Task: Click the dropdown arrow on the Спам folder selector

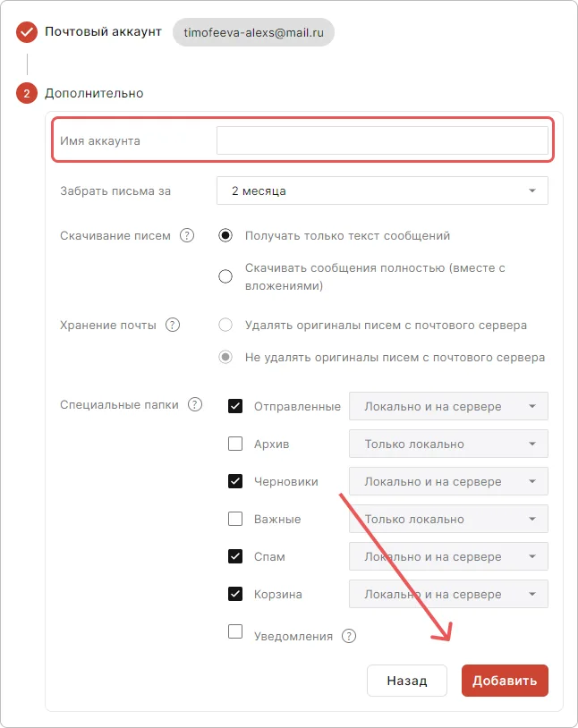Action: 533,556
